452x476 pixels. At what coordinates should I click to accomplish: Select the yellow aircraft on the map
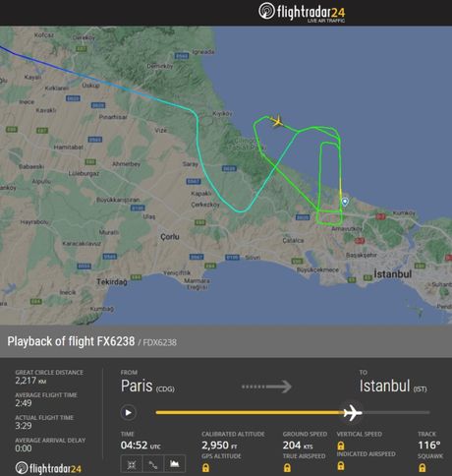(277, 121)
